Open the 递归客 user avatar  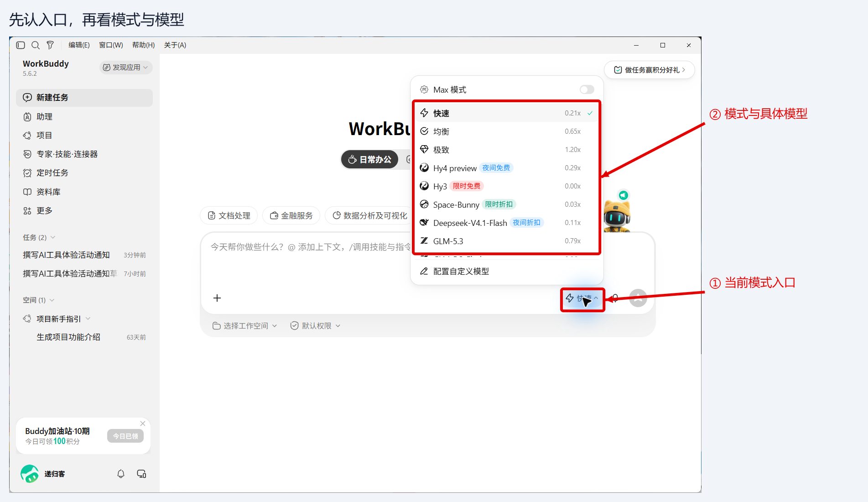pyautogui.click(x=30, y=474)
